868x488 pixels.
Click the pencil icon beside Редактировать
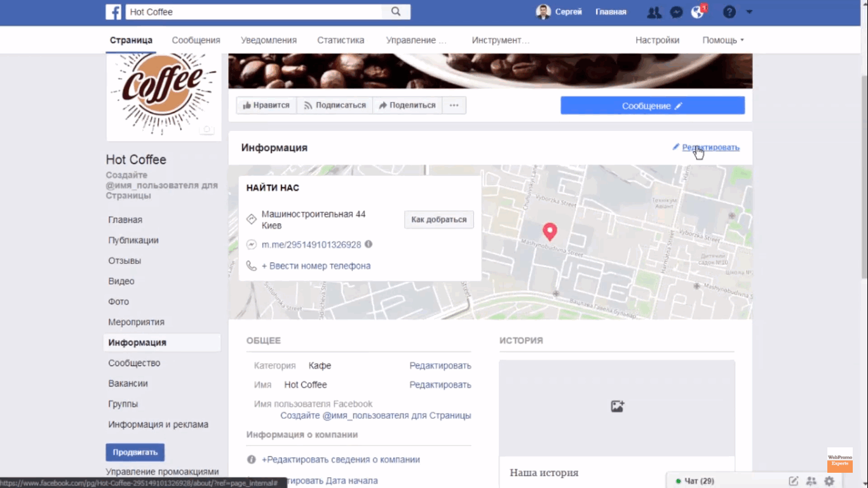click(676, 147)
